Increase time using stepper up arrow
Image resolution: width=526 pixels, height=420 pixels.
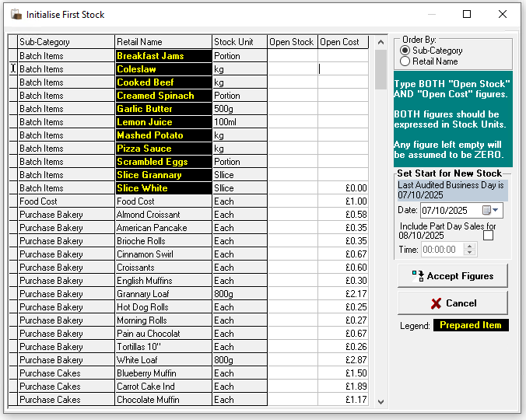[468, 247]
